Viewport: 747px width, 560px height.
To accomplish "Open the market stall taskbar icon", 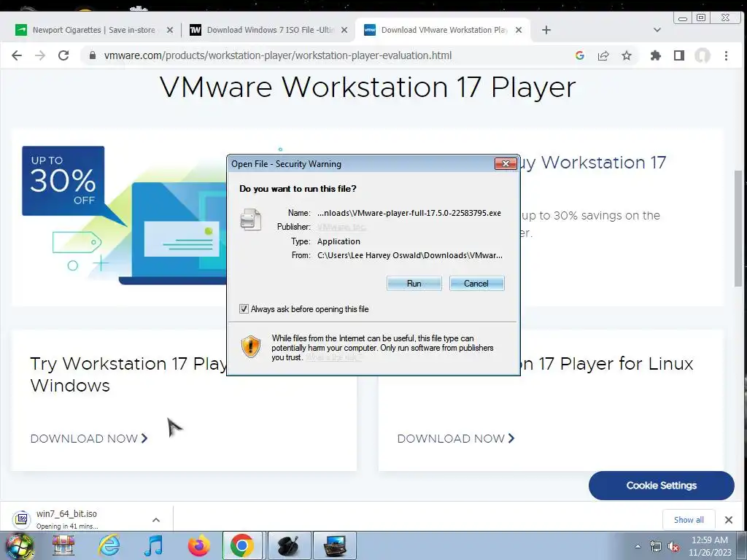I will point(63,545).
